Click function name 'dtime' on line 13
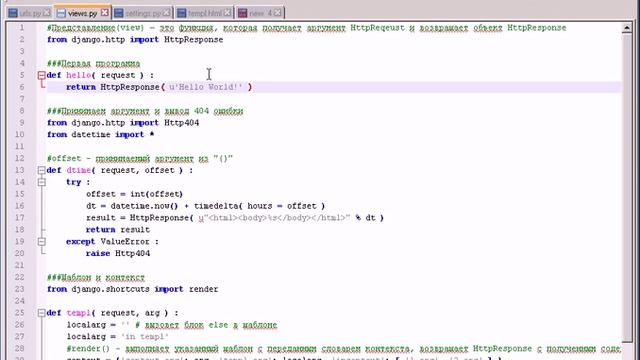Viewport: 640px width, 360px height. click(78, 170)
